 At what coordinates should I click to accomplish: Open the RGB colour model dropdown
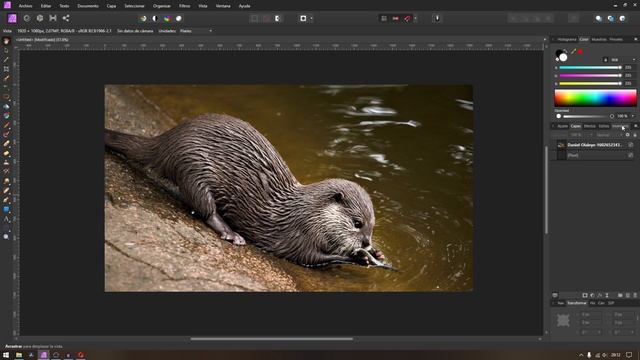pos(623,60)
